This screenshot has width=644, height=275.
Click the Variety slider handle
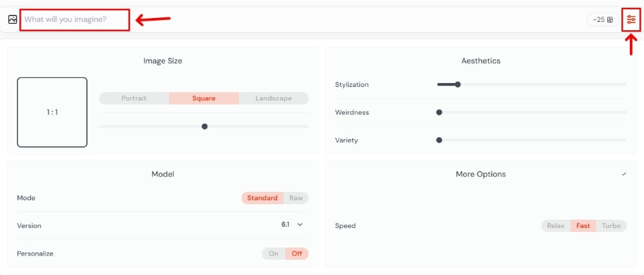pyautogui.click(x=439, y=140)
